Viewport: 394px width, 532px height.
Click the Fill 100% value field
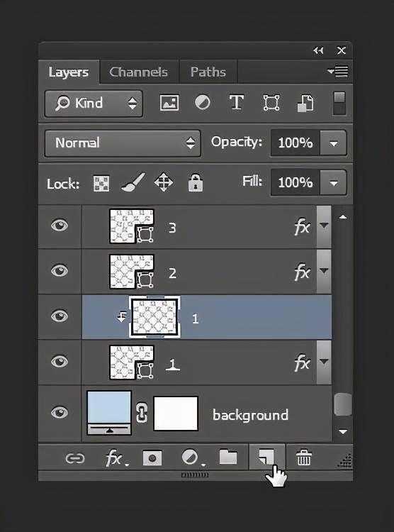tap(295, 182)
